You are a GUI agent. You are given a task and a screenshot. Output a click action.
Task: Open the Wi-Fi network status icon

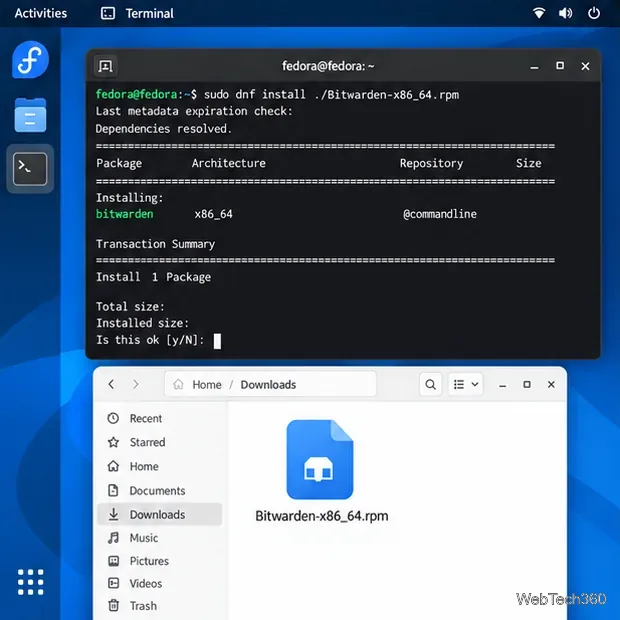(x=539, y=13)
